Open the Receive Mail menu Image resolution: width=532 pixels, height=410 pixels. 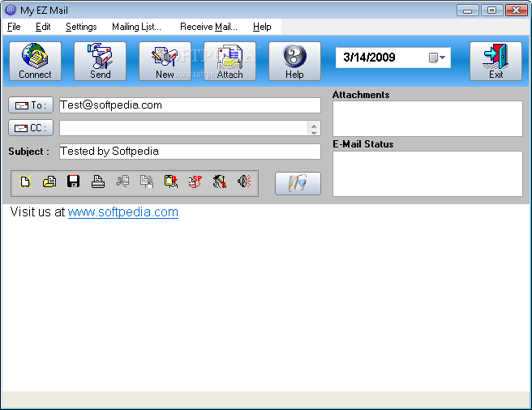pos(208,27)
